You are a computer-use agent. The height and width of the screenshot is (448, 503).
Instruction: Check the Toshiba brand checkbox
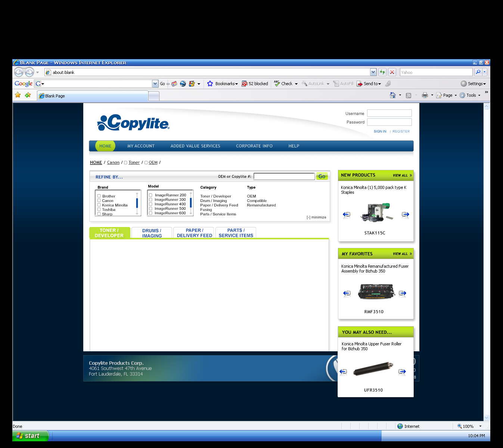click(x=99, y=209)
